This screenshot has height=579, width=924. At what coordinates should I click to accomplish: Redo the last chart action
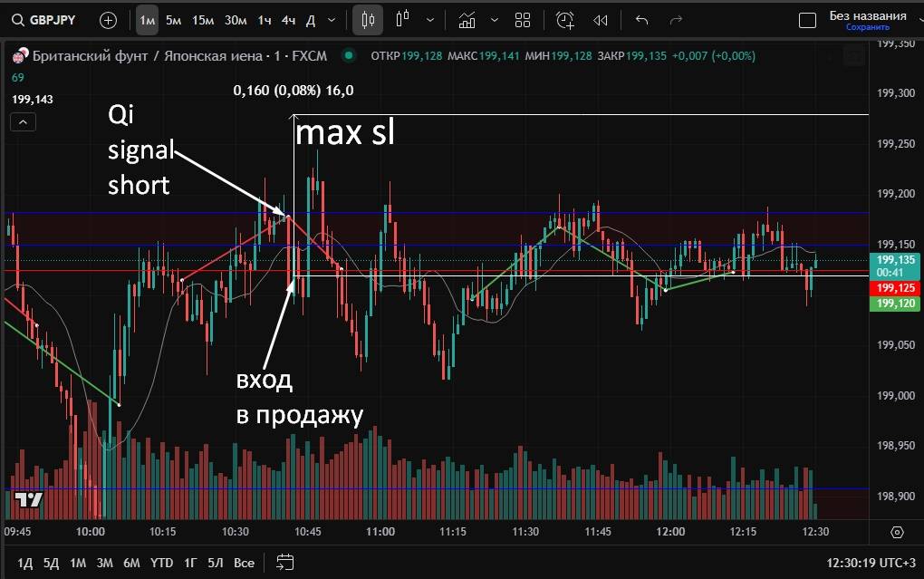point(676,21)
